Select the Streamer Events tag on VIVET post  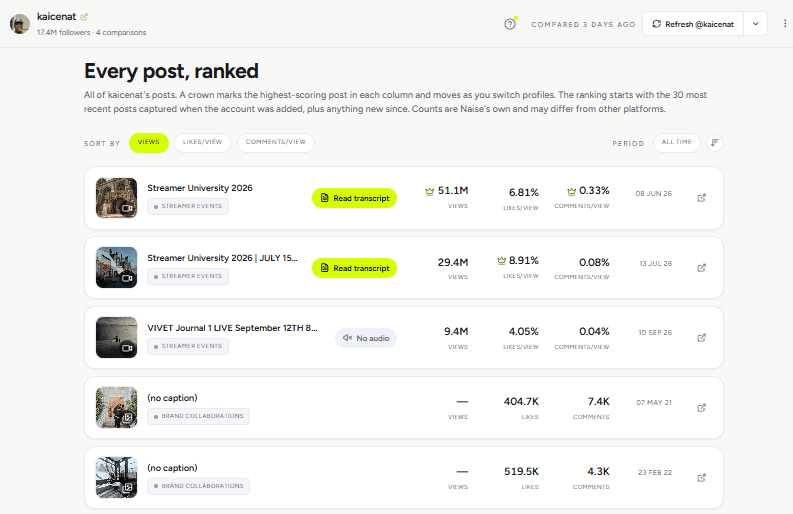[188, 347]
